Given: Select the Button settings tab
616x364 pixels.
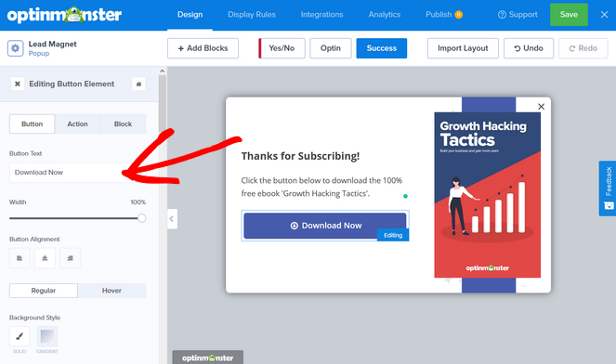Looking at the screenshot, I should point(32,123).
